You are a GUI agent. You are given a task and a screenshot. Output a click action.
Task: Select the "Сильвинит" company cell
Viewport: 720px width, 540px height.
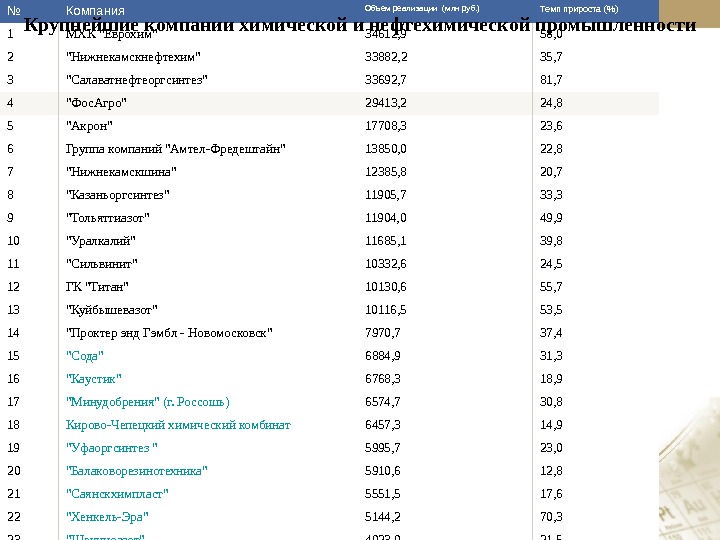101,264
